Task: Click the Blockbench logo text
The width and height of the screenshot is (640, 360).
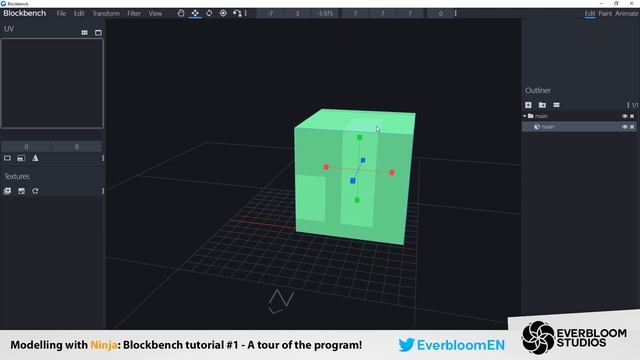Action: pyautogui.click(x=24, y=13)
